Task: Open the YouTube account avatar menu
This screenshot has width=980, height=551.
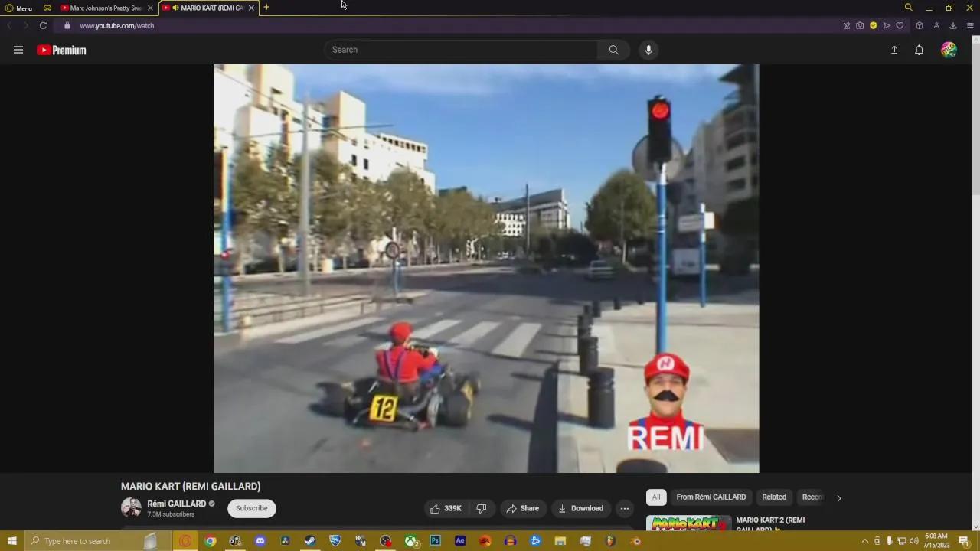Action: point(949,50)
